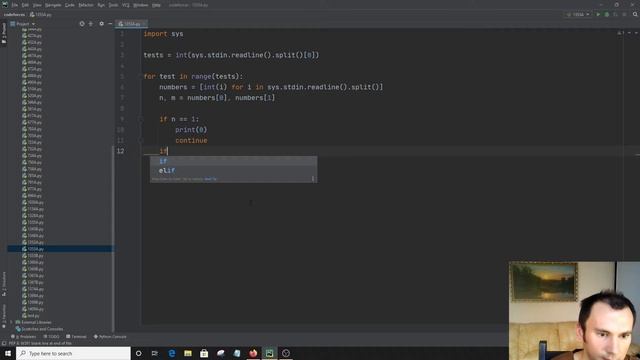Open the Tools menu

pyautogui.click(x=113, y=5)
